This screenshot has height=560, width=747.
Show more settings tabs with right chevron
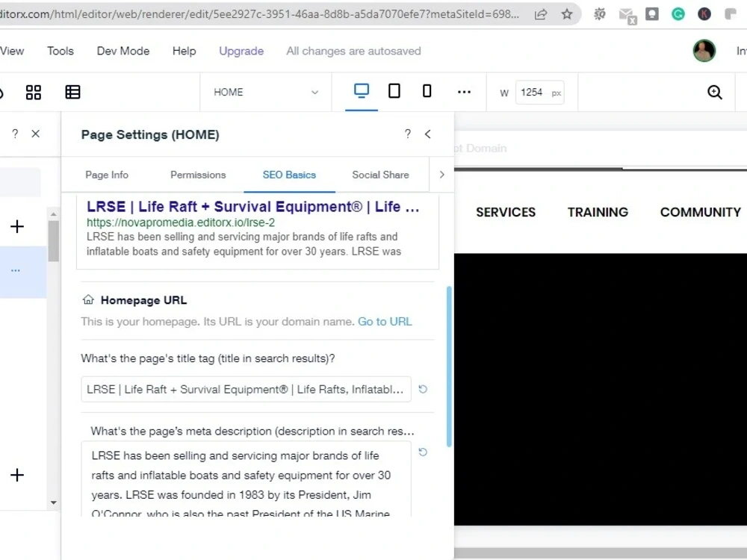click(441, 175)
